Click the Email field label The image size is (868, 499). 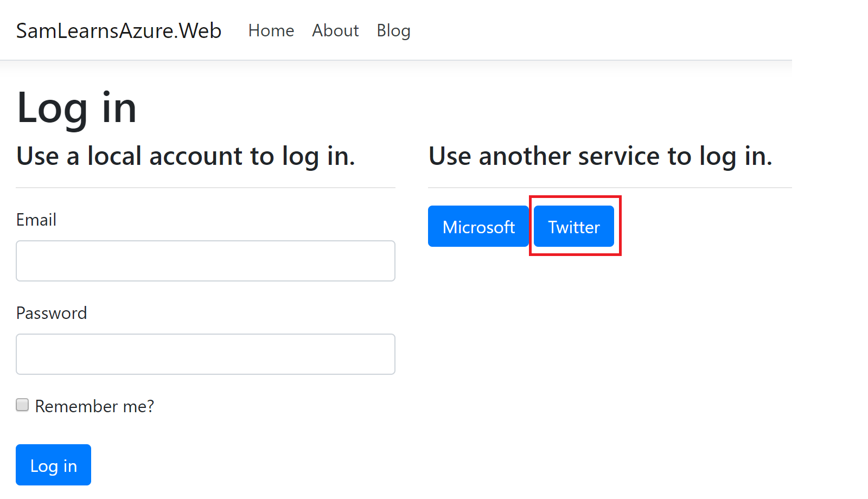tap(36, 220)
